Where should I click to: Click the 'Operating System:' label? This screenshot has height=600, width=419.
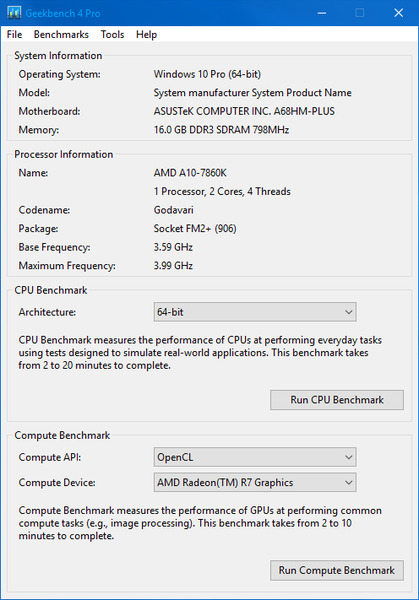pos(60,74)
